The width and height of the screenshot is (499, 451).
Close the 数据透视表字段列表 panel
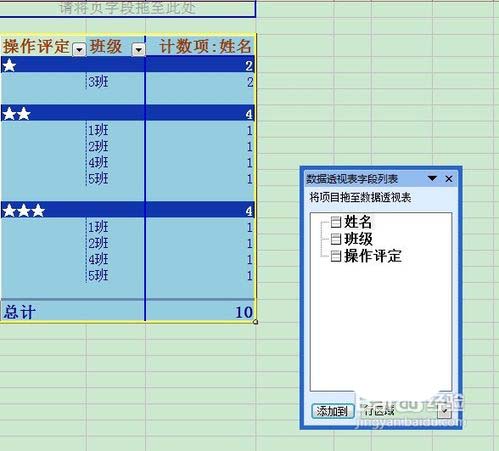pyautogui.click(x=449, y=179)
